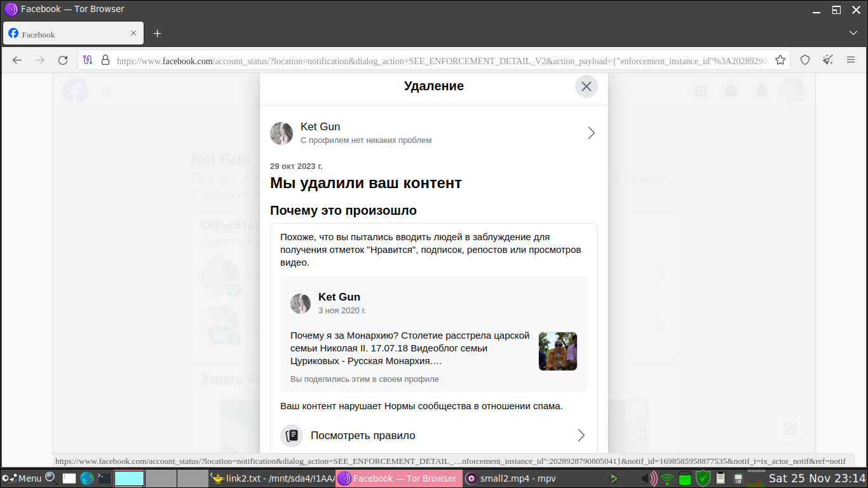
Task: Click the 'Посмотреть правило' link
Action: (x=363, y=435)
